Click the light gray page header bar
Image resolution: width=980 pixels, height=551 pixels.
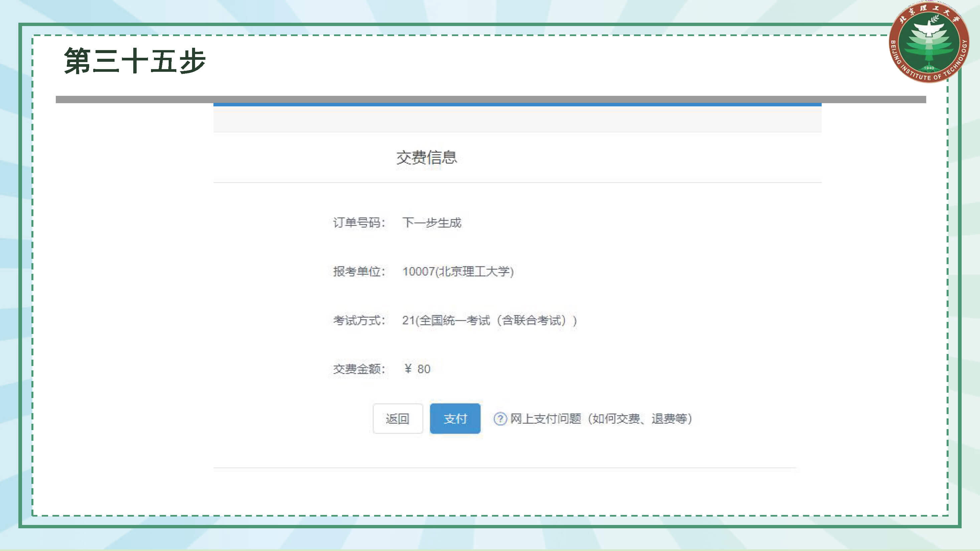[x=517, y=119]
